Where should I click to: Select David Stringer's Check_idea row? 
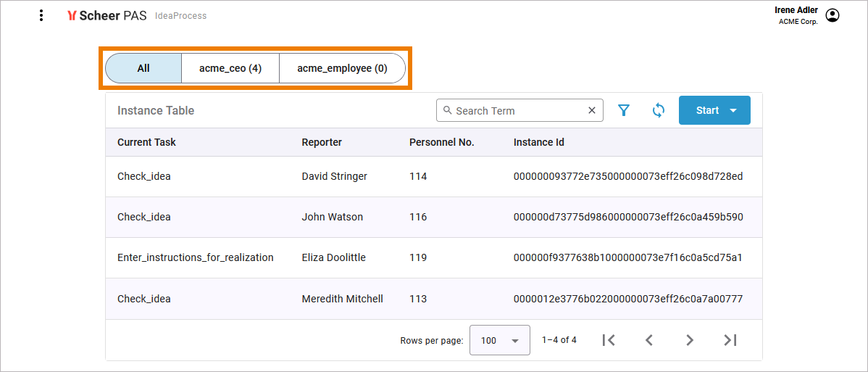tap(333, 176)
